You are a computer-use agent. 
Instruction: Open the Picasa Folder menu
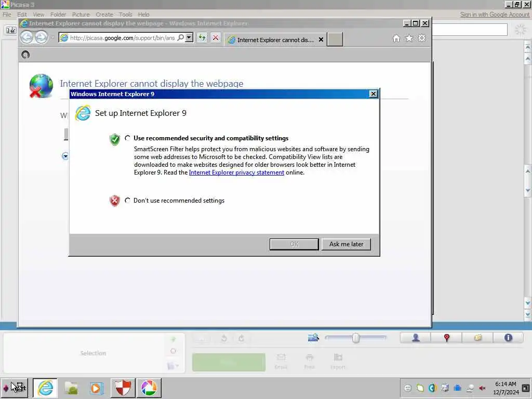pos(58,15)
